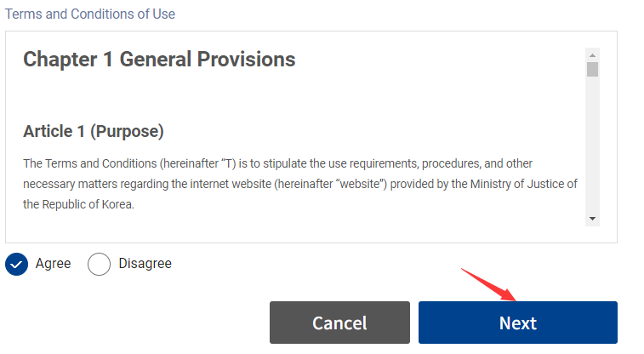Viewport: 644px width, 354px height.
Task: Click the "Disagree" label text
Action: pyautogui.click(x=145, y=264)
